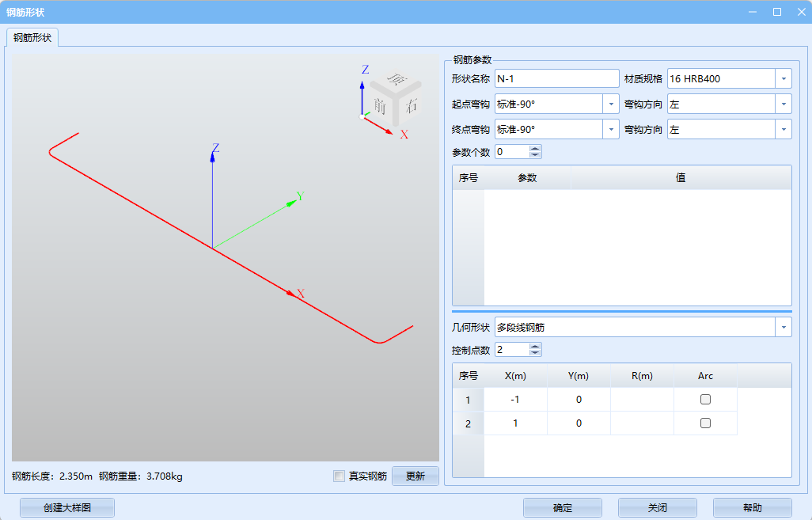The image size is (812, 520).
Task: Select the 钢筋形状 tab
Action: pyautogui.click(x=32, y=38)
